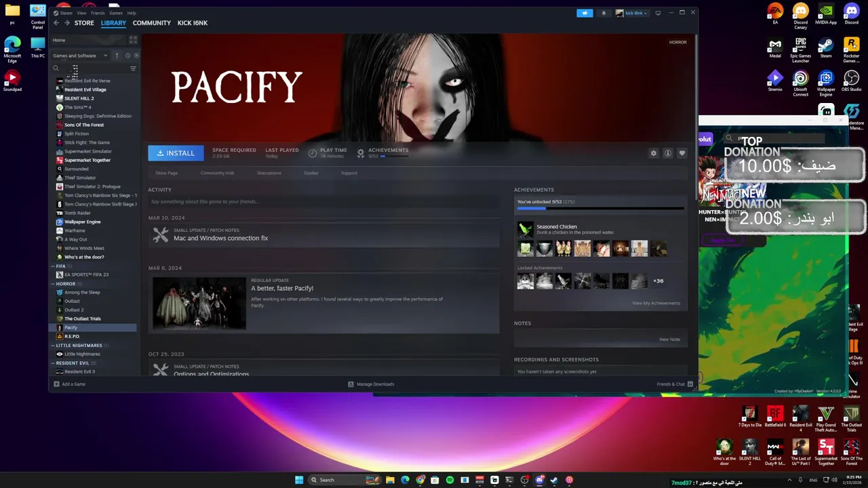Open the game info icon
This screenshot has width=868, height=488.
click(668, 153)
